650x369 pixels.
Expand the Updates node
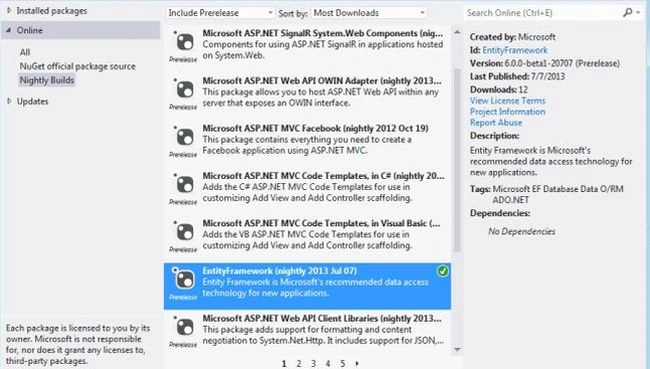(9, 101)
